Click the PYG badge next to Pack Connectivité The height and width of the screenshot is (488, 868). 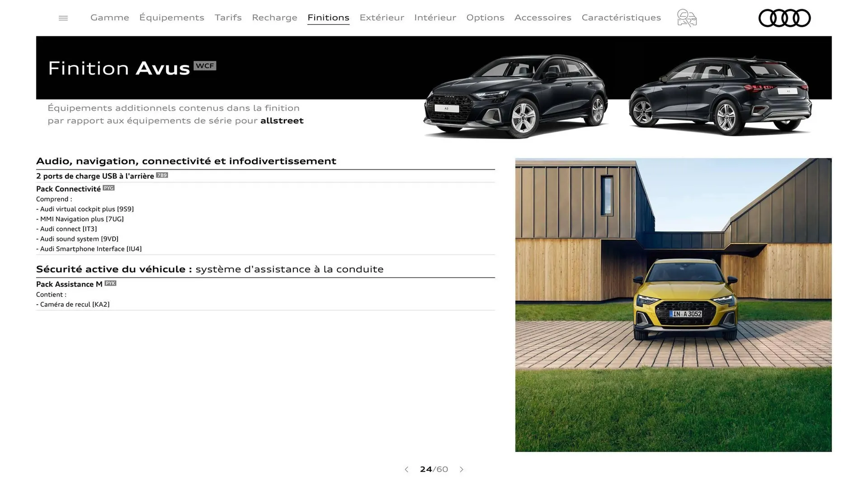click(x=109, y=188)
